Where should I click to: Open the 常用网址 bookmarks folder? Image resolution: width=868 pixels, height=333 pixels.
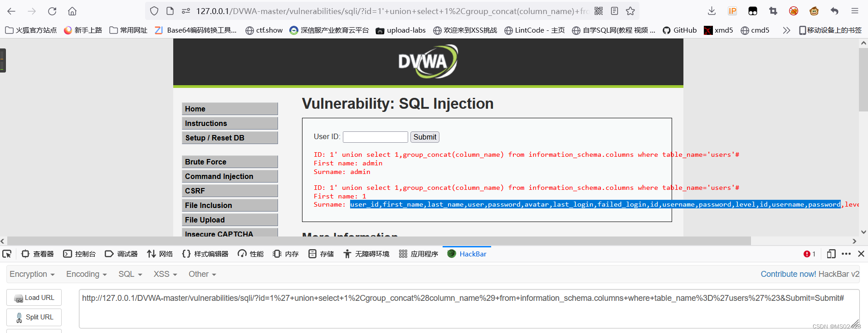pos(128,30)
